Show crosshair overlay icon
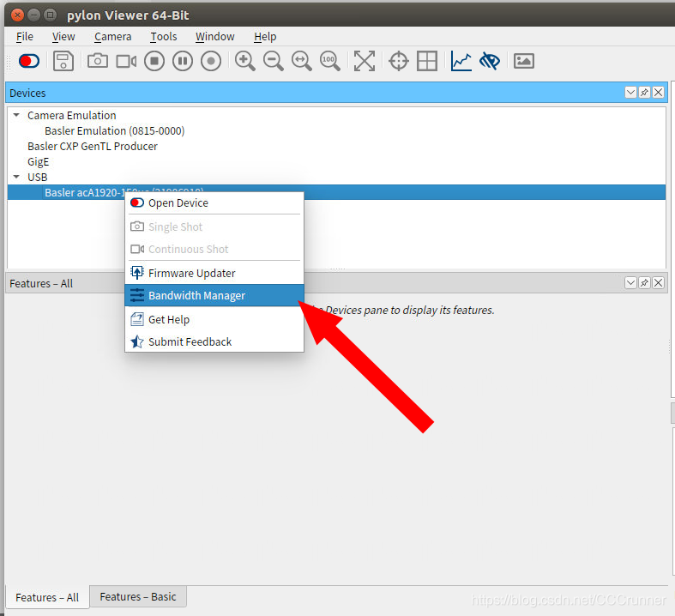The image size is (675, 616). 399,61
